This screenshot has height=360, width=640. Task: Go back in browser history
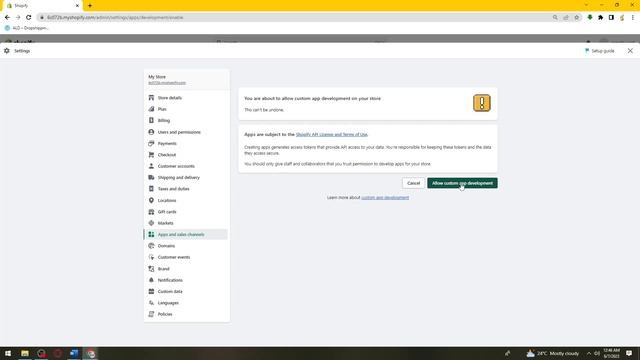point(7,18)
